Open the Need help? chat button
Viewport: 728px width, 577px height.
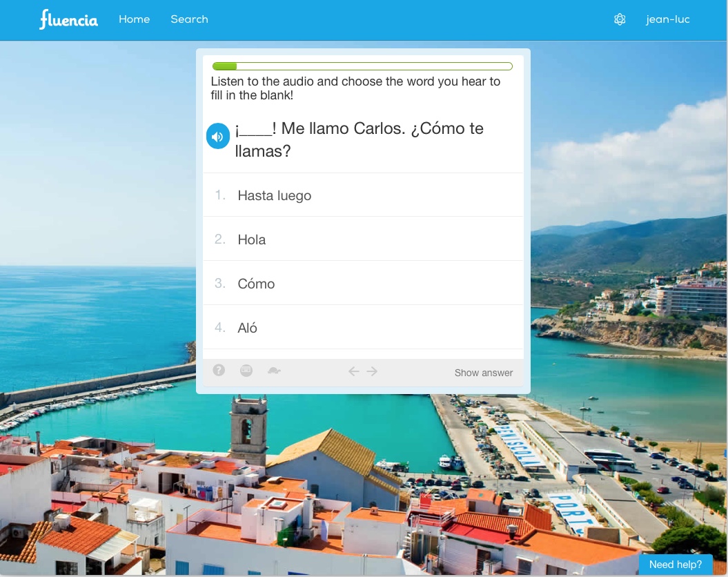(x=675, y=564)
